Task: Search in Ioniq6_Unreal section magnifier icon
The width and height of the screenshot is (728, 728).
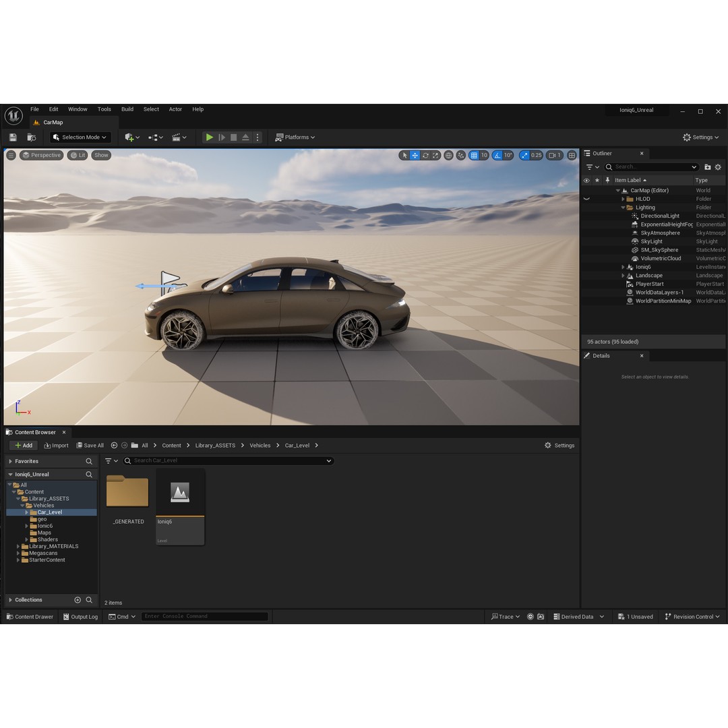Action: 89,475
